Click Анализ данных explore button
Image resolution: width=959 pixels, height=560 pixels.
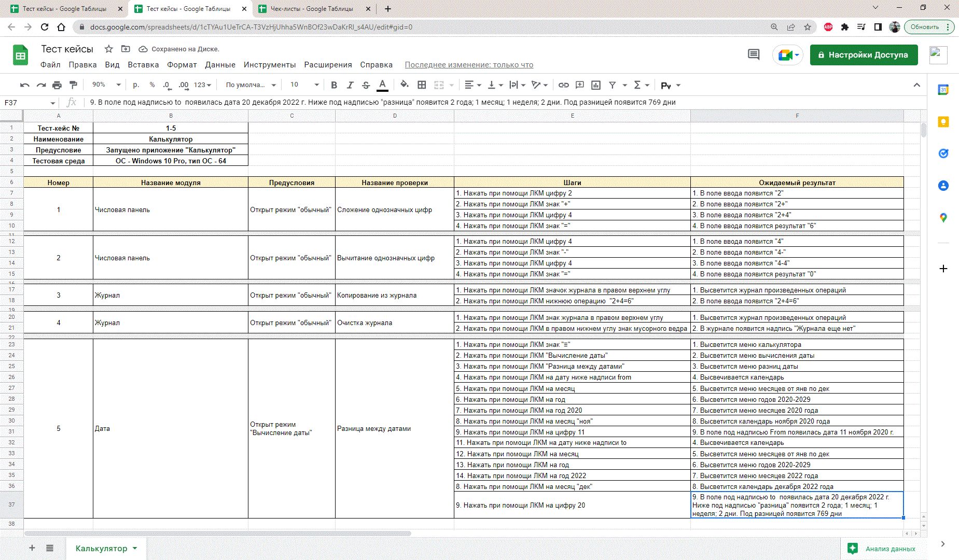click(882, 549)
